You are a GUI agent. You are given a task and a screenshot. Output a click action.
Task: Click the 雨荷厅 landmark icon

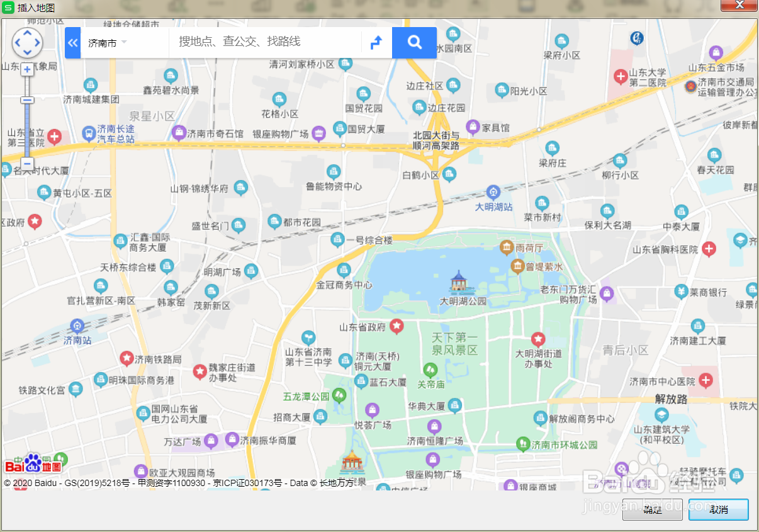507,247
